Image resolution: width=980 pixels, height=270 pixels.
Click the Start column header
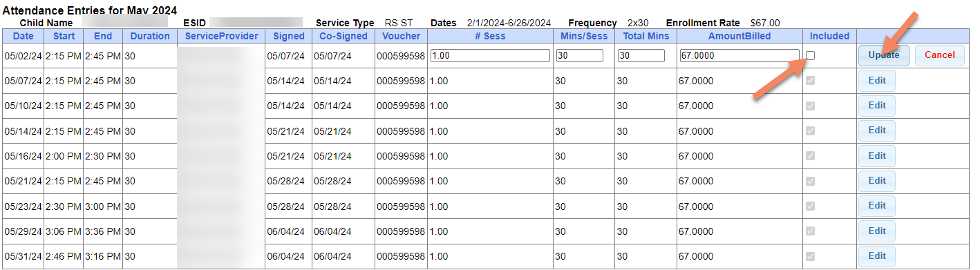point(63,36)
